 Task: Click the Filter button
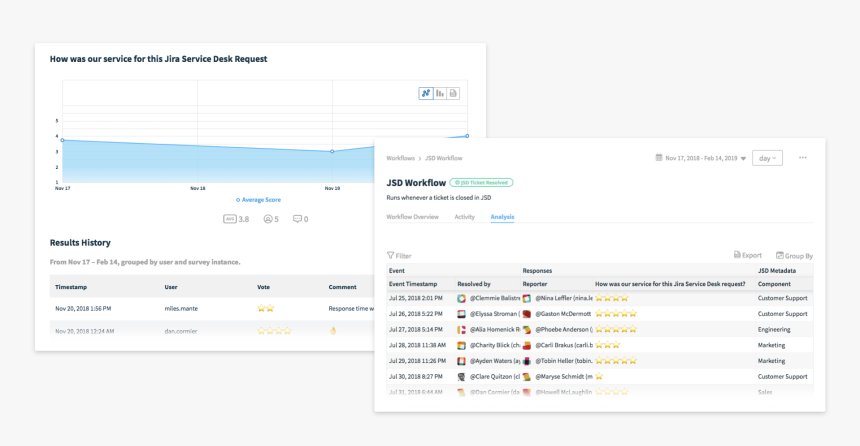coord(399,256)
